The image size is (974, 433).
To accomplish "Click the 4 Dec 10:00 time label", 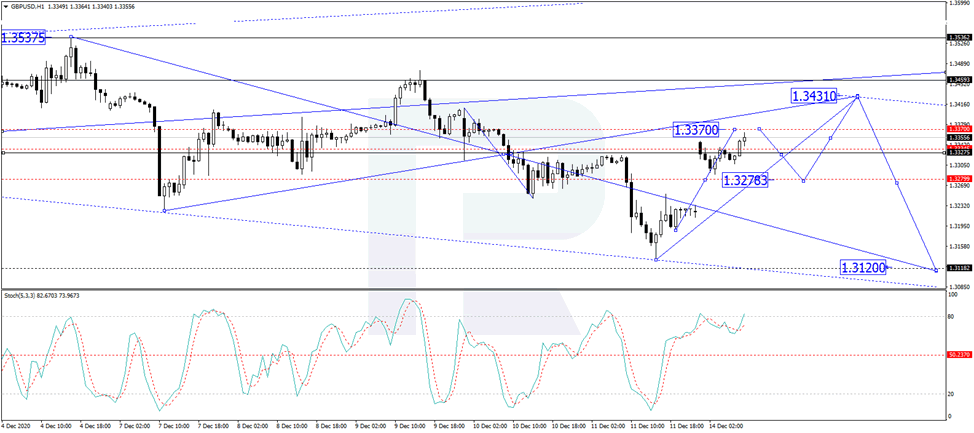I will tap(54, 427).
